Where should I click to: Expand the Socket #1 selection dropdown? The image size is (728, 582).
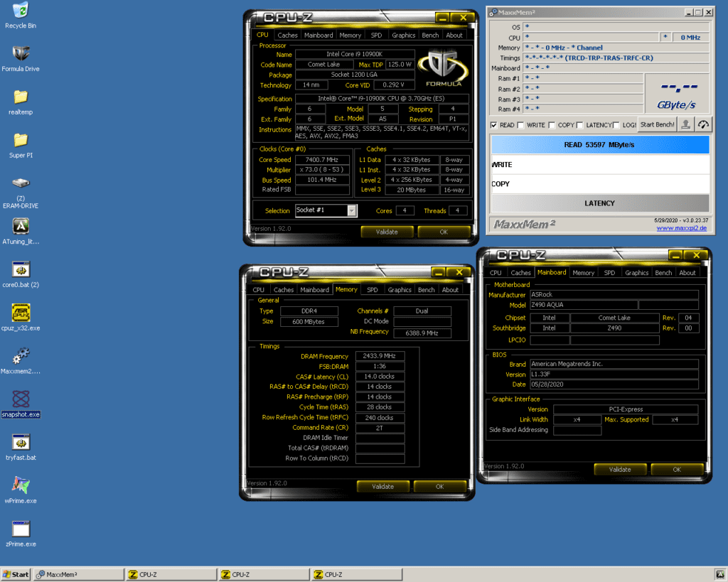tap(352, 211)
